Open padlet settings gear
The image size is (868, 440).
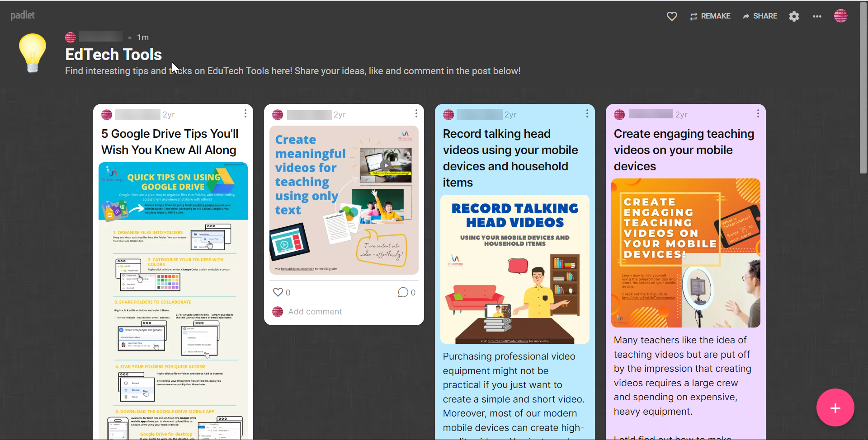click(794, 16)
